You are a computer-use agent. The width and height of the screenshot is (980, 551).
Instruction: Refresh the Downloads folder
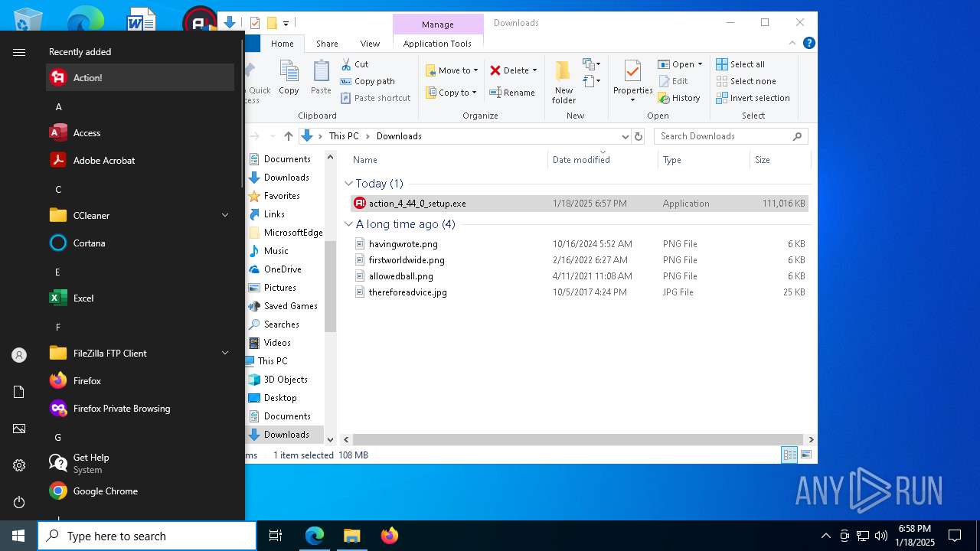click(639, 136)
